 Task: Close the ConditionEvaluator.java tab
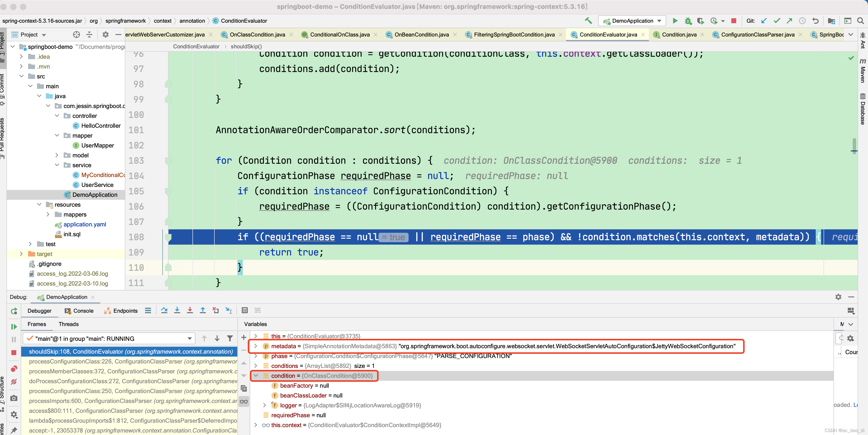[x=643, y=35]
